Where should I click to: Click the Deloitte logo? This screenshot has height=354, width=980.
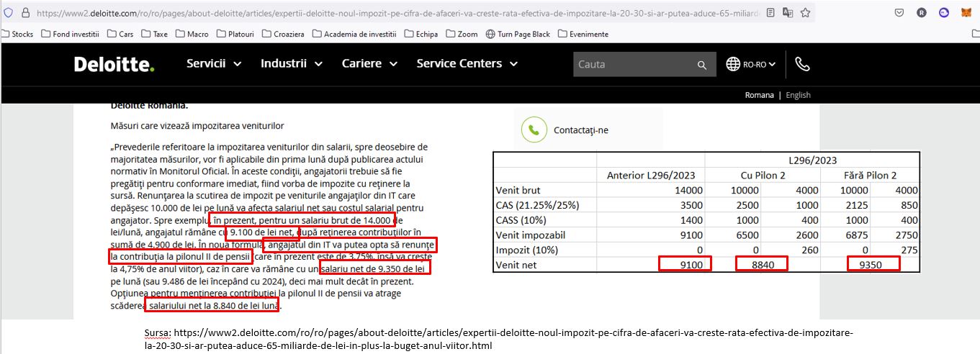tap(114, 65)
